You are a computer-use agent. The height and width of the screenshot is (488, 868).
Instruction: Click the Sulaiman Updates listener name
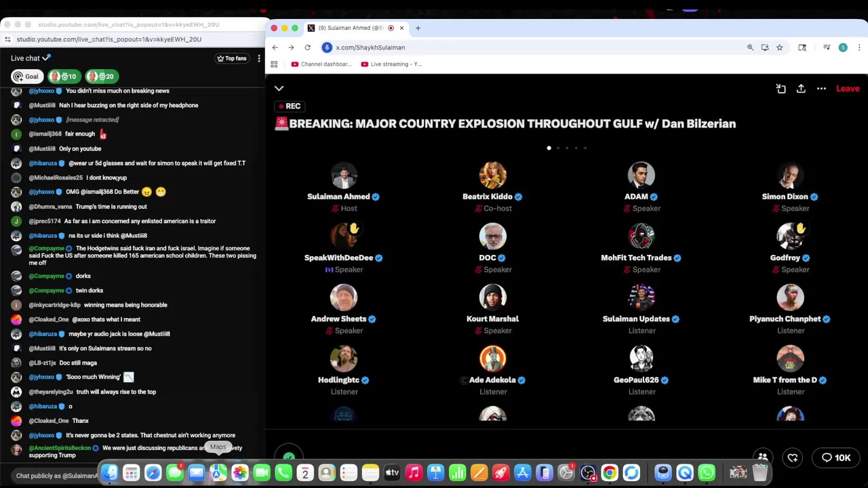pyautogui.click(x=636, y=319)
